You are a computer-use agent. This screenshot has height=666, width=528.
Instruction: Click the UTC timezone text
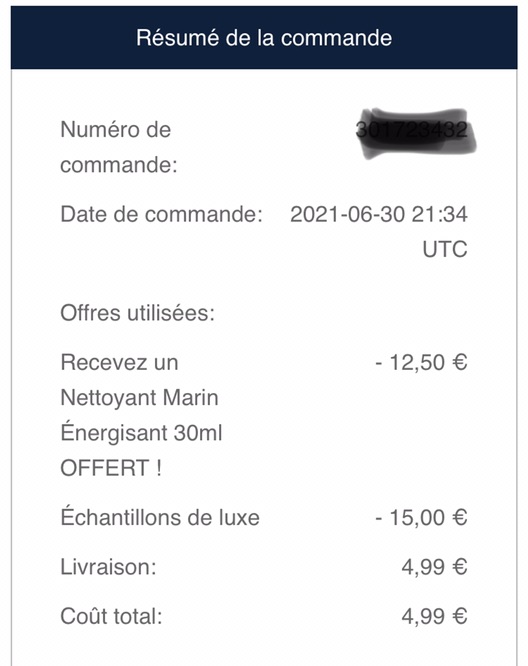[x=445, y=249]
